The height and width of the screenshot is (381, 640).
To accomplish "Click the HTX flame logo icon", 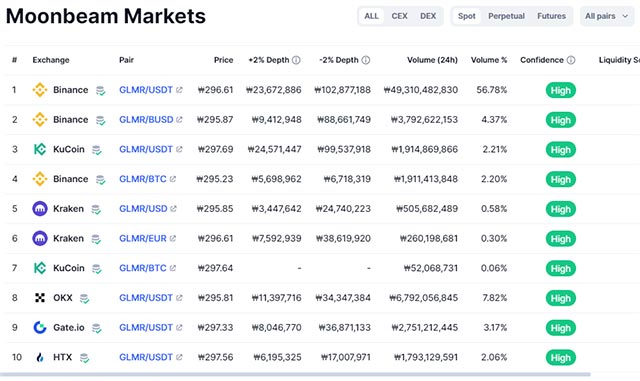I will tap(40, 357).
